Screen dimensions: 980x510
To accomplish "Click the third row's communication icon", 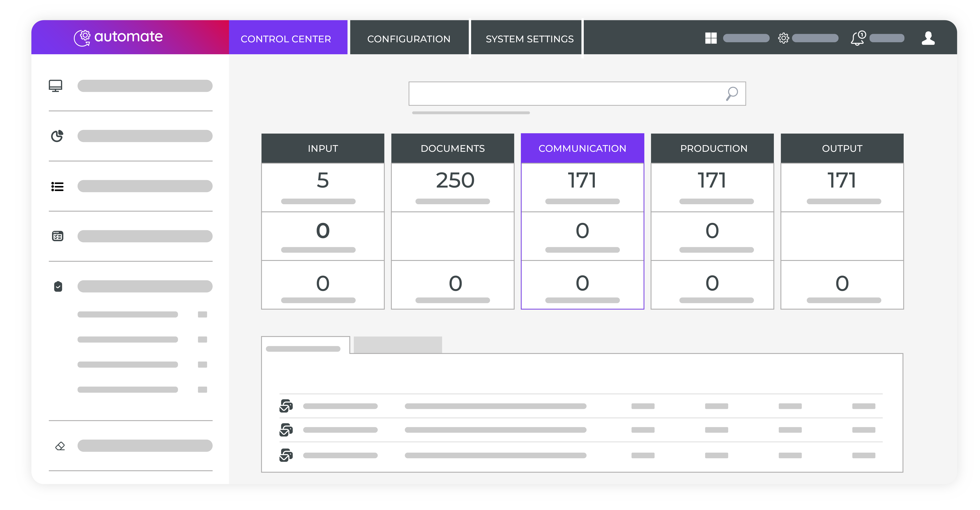I will pos(286,455).
